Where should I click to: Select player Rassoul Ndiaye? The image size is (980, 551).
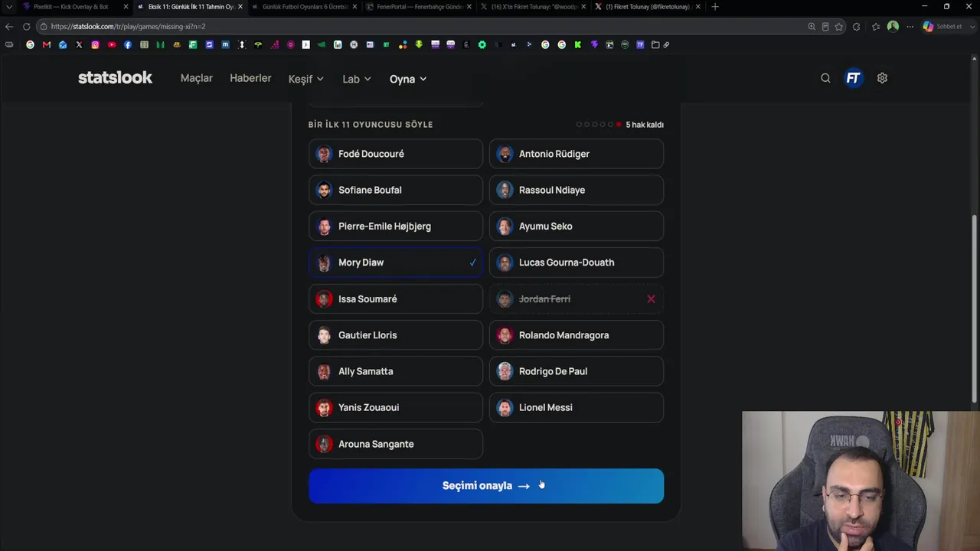click(x=577, y=190)
